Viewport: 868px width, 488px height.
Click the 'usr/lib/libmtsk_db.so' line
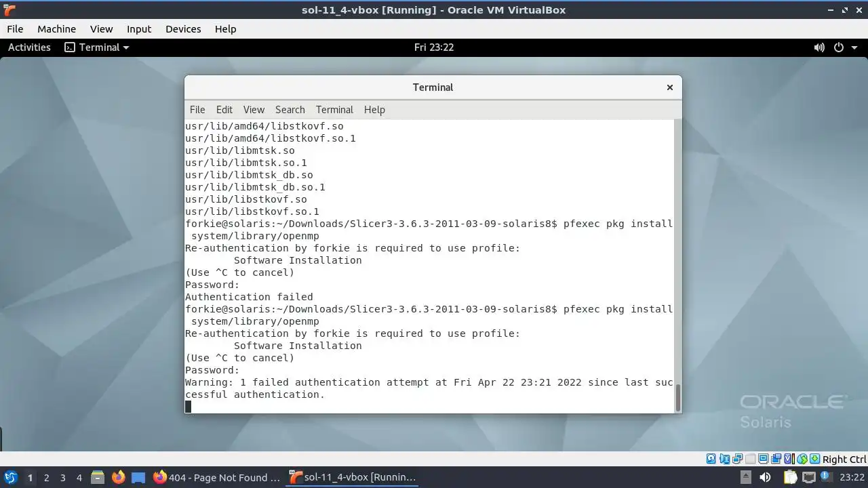tap(249, 175)
